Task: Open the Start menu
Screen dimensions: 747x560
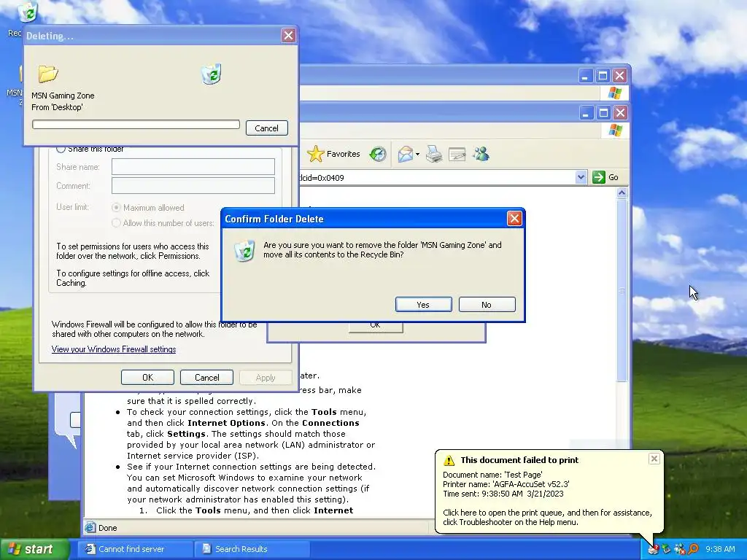Action: click(x=34, y=549)
